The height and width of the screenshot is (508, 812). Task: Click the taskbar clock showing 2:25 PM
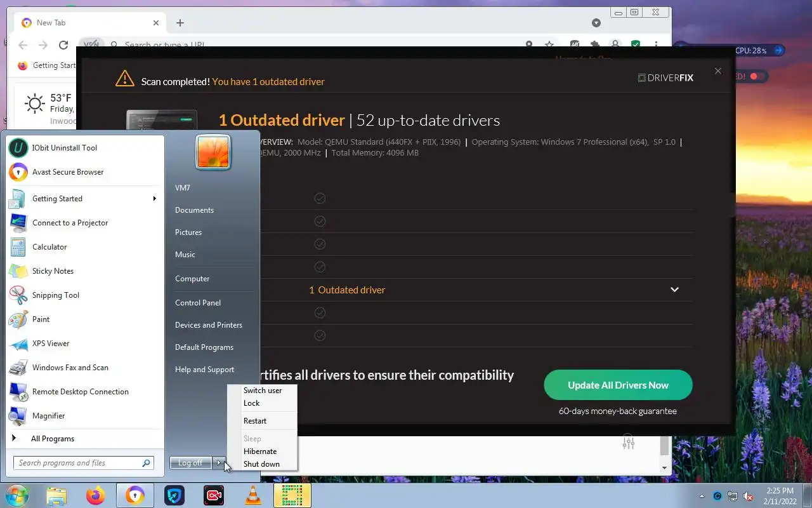tap(780, 496)
